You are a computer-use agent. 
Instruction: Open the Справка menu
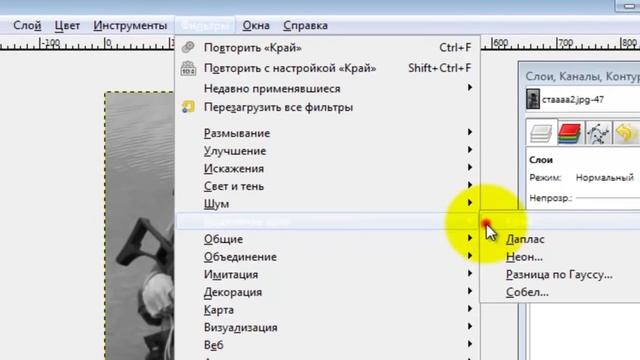click(x=305, y=25)
